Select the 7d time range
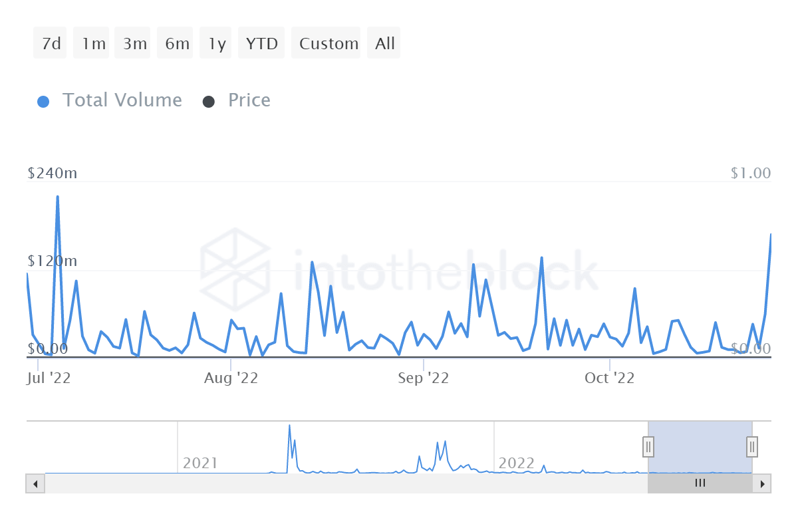 click(51, 43)
